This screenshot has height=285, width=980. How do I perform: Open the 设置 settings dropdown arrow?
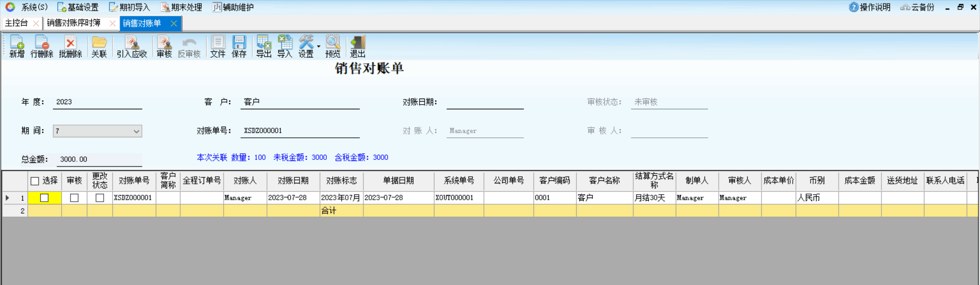coord(318,46)
